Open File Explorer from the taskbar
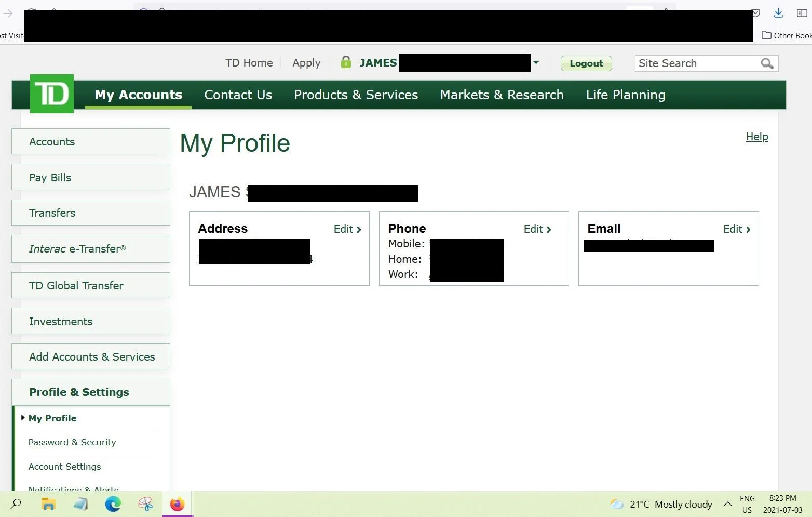Image resolution: width=812 pixels, height=517 pixels. click(48, 503)
